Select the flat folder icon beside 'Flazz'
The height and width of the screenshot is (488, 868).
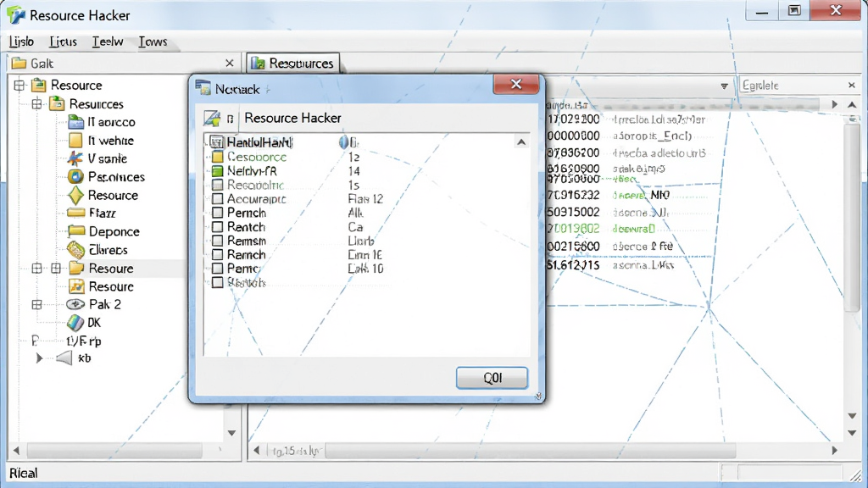[75, 213]
